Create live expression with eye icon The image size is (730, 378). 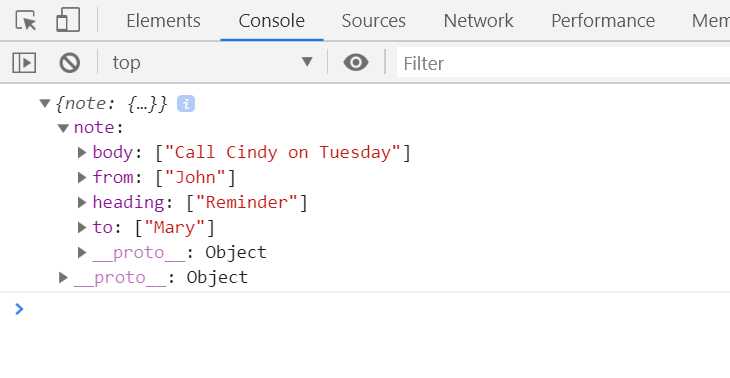point(356,62)
